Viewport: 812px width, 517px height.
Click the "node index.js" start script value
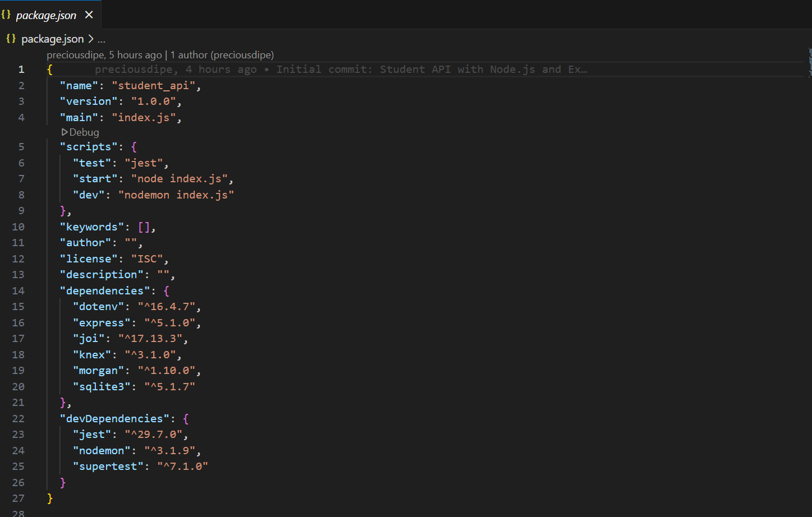[180, 179]
